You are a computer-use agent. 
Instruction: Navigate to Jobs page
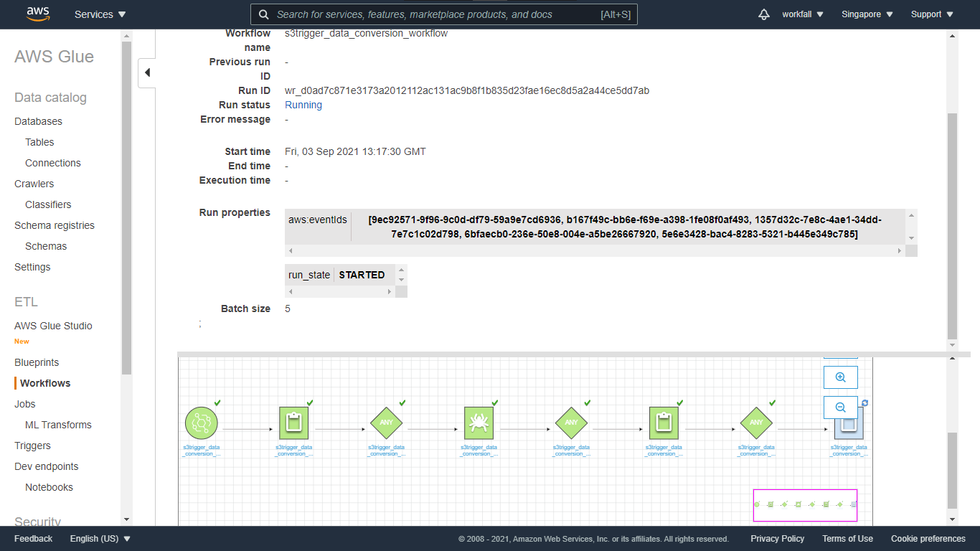point(25,404)
